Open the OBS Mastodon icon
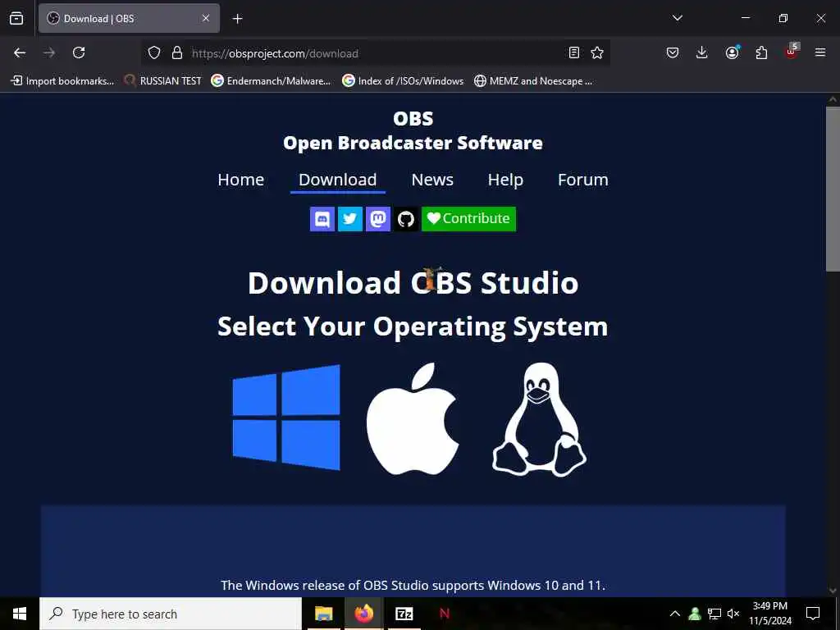 pyautogui.click(x=378, y=219)
